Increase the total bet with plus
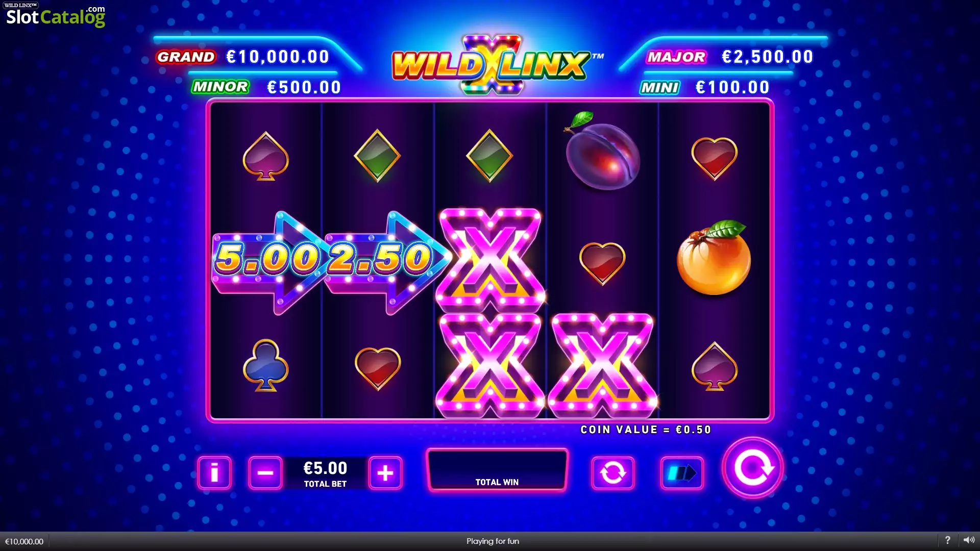The height and width of the screenshot is (551, 980). click(385, 473)
